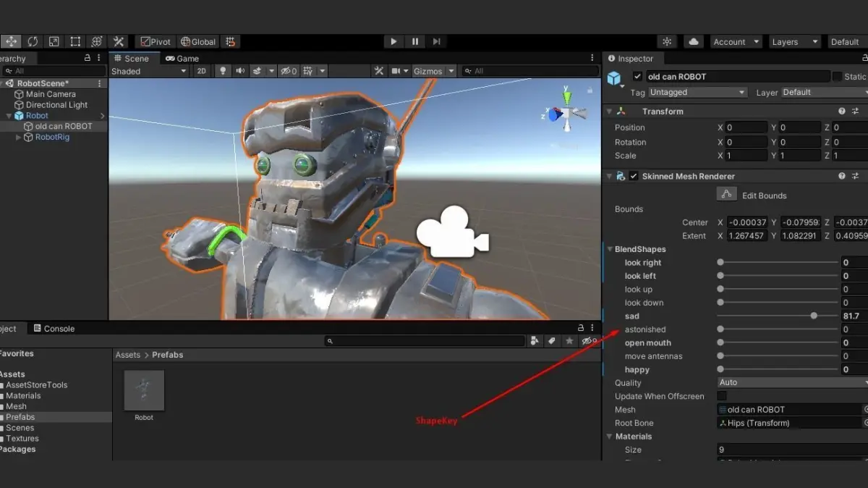Toggle the Global handle rotation button
The width and height of the screenshot is (868, 488).
coord(197,42)
